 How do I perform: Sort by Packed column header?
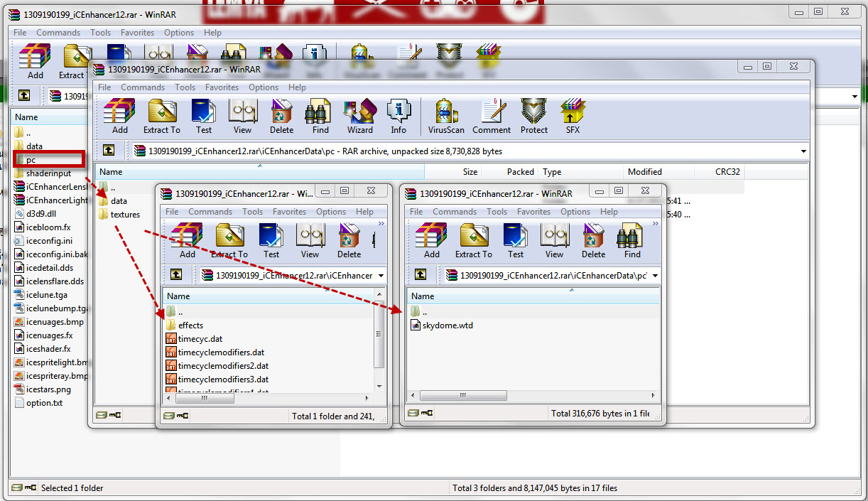click(x=510, y=172)
